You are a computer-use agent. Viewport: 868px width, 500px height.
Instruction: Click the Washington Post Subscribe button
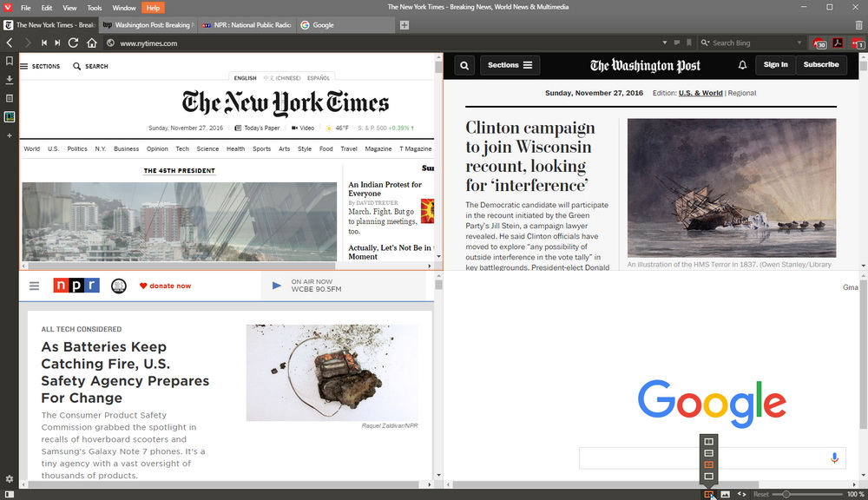coord(821,65)
